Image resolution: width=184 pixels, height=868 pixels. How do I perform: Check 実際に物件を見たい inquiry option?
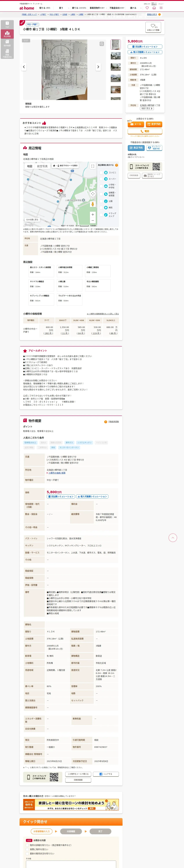click(28, 849)
